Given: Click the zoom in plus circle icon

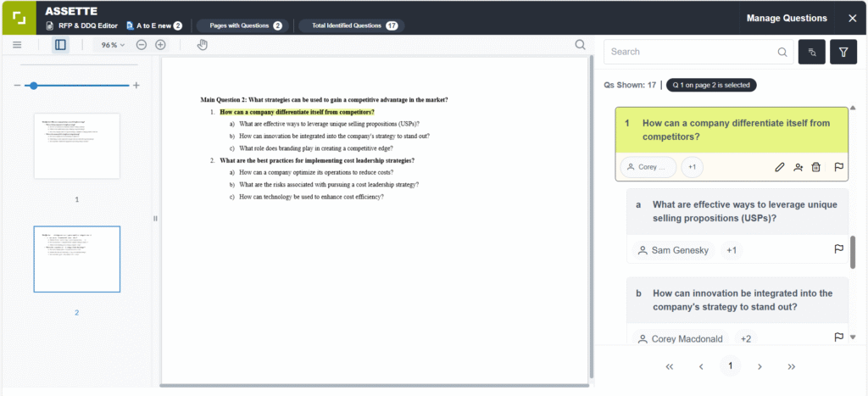Looking at the screenshot, I should click(x=160, y=45).
